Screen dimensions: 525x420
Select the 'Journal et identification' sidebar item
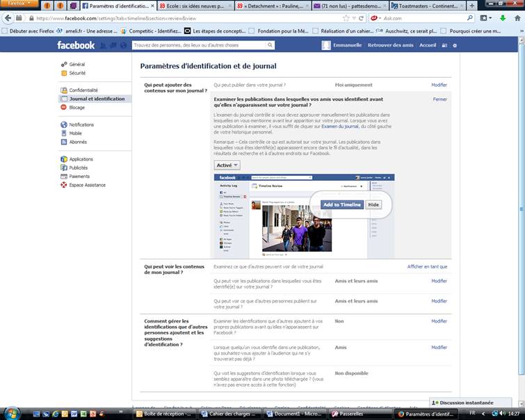95,99
